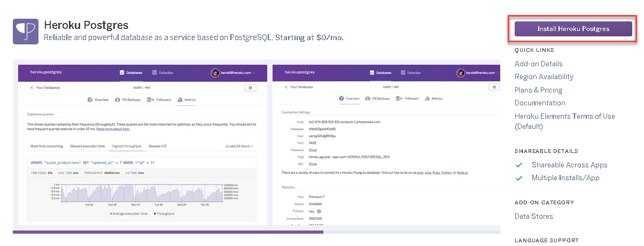
Task: Click the Show link beside Password
Action: pos(313,150)
